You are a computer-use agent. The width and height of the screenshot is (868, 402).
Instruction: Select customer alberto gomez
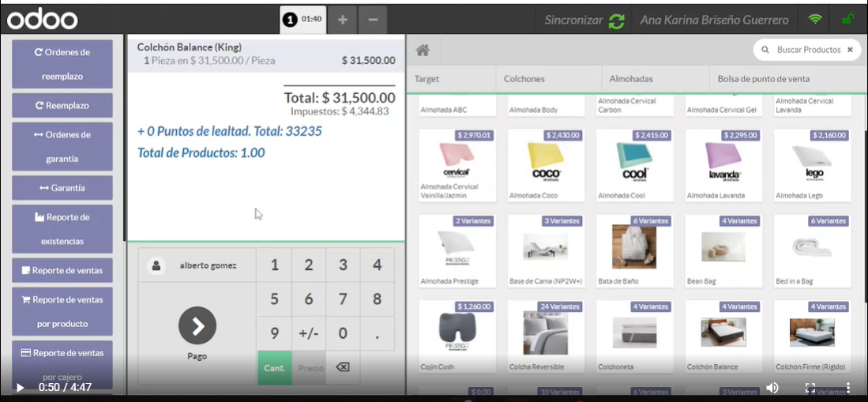pyautogui.click(x=197, y=265)
